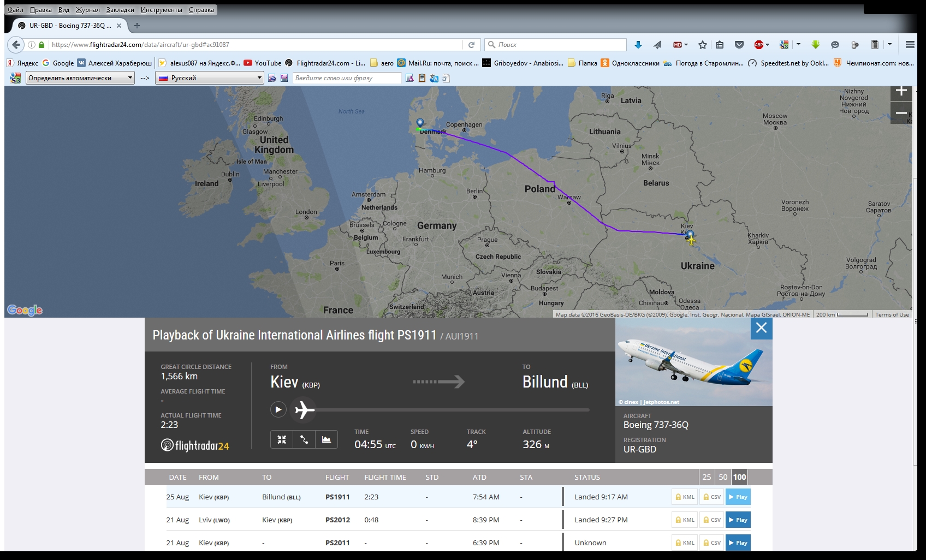Screen dimensions: 926x560
Task: Click the airplane marker on playback slider
Action: click(304, 409)
